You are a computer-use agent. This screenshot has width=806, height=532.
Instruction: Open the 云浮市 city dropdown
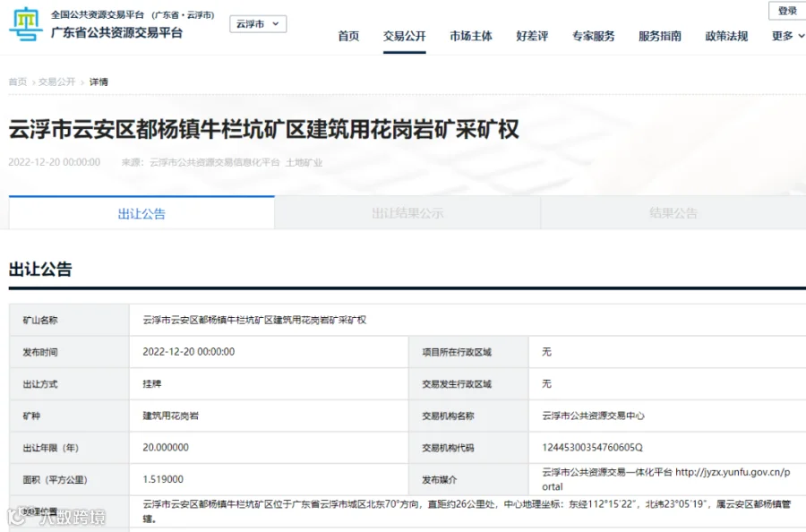tap(258, 24)
